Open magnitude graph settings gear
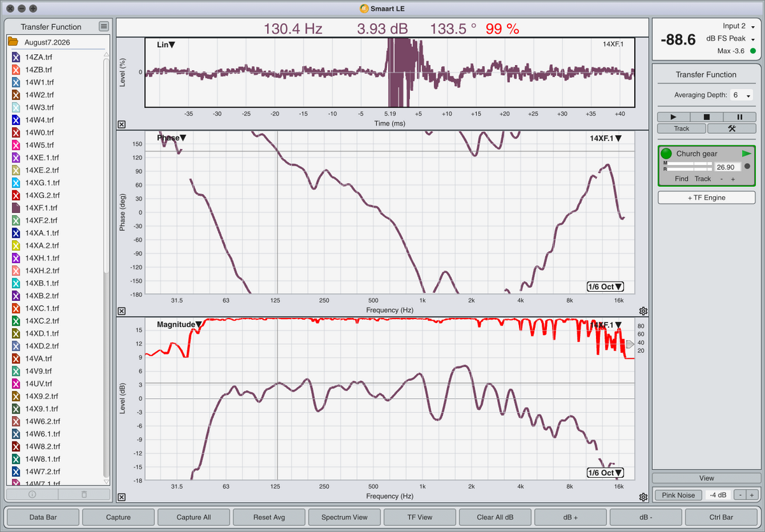 [x=643, y=497]
